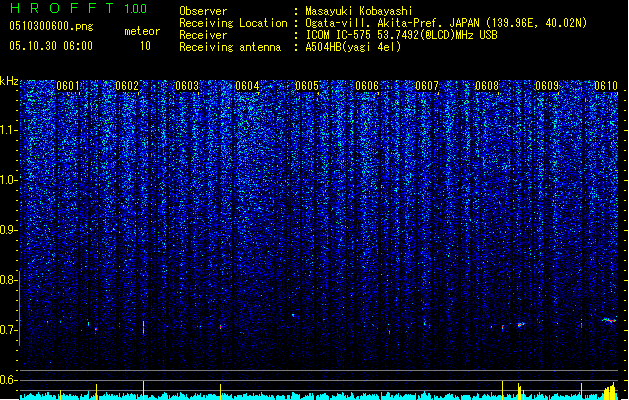
Task: Select observer name Masayuki Kobayashi
Action: click(359, 11)
